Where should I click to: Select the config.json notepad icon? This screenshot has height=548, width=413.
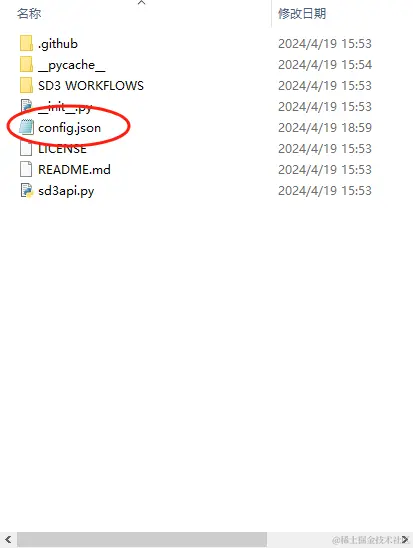tap(27, 127)
